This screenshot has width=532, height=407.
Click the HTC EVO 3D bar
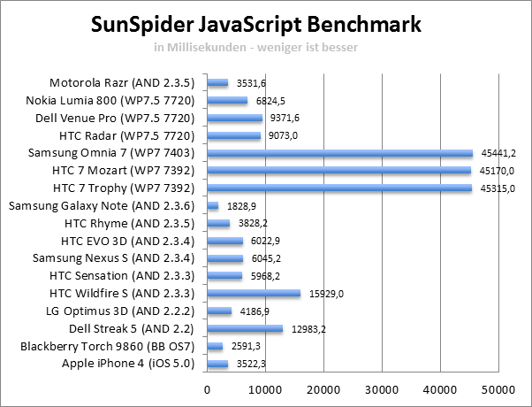pyautogui.click(x=225, y=241)
